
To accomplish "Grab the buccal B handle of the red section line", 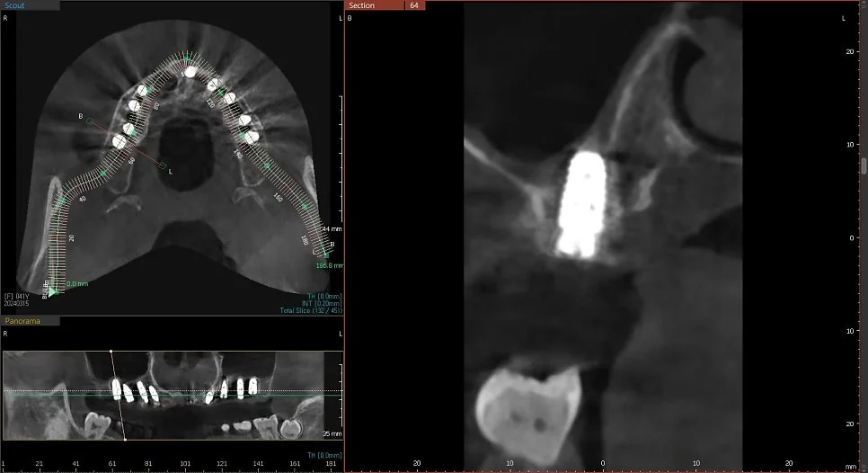I will pyautogui.click(x=90, y=120).
